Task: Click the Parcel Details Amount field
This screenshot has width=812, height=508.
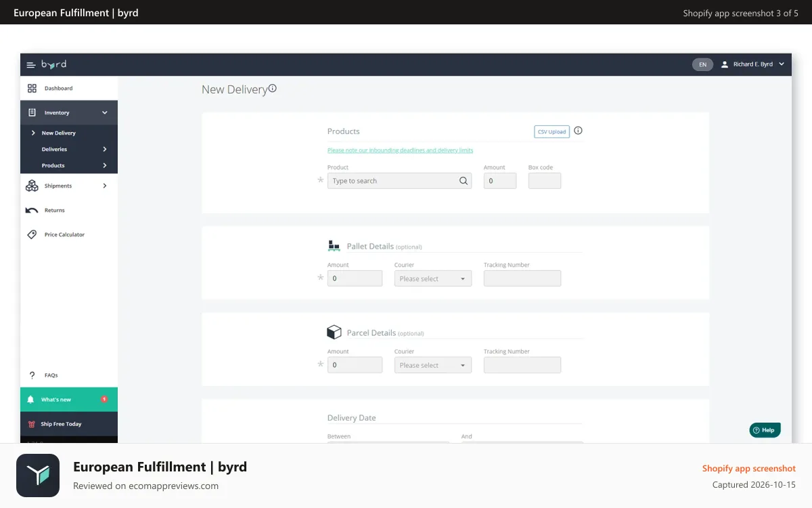Action: pos(355,365)
